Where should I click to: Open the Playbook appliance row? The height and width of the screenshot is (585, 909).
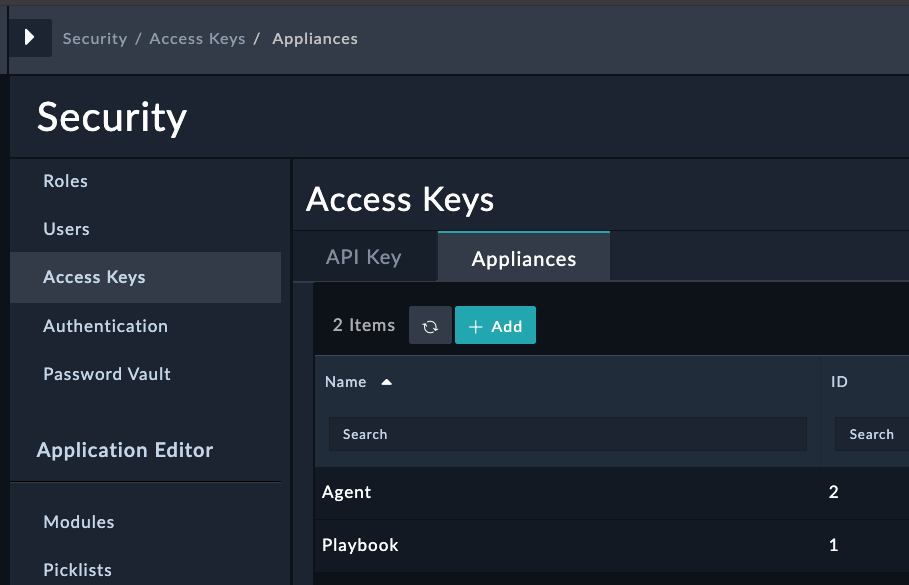(x=612, y=546)
